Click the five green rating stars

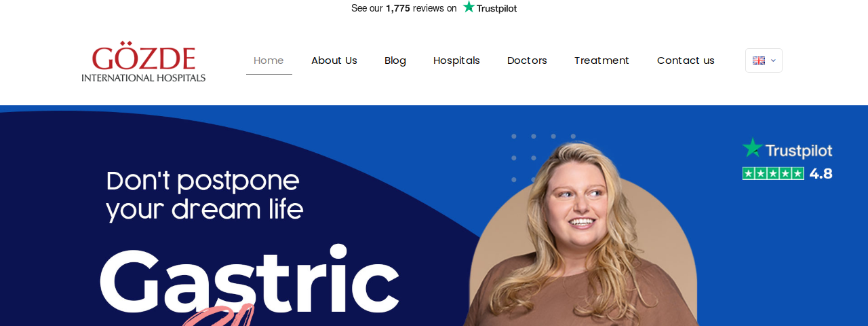(x=773, y=173)
